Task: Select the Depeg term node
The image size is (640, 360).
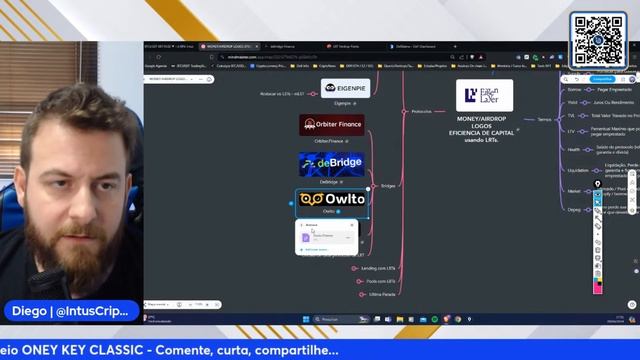Action: pyautogui.click(x=574, y=210)
